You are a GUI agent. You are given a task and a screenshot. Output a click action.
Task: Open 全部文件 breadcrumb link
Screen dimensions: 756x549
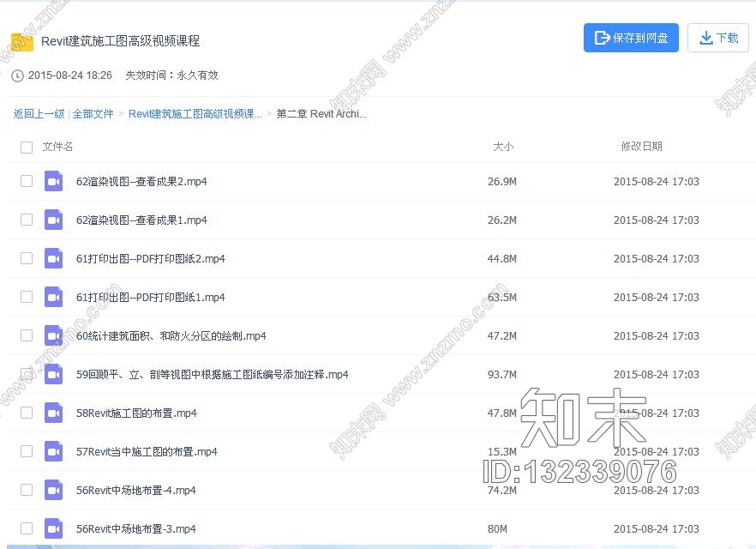pos(93,114)
